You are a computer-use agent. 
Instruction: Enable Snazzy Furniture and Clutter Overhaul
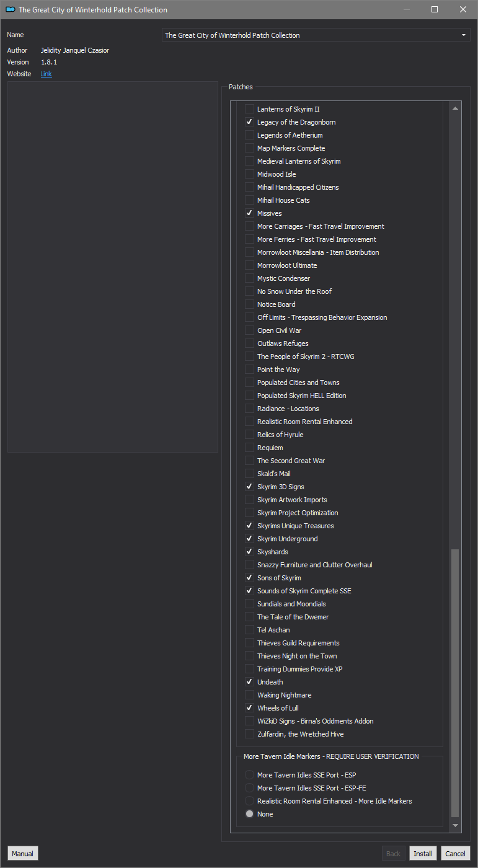pyautogui.click(x=249, y=565)
